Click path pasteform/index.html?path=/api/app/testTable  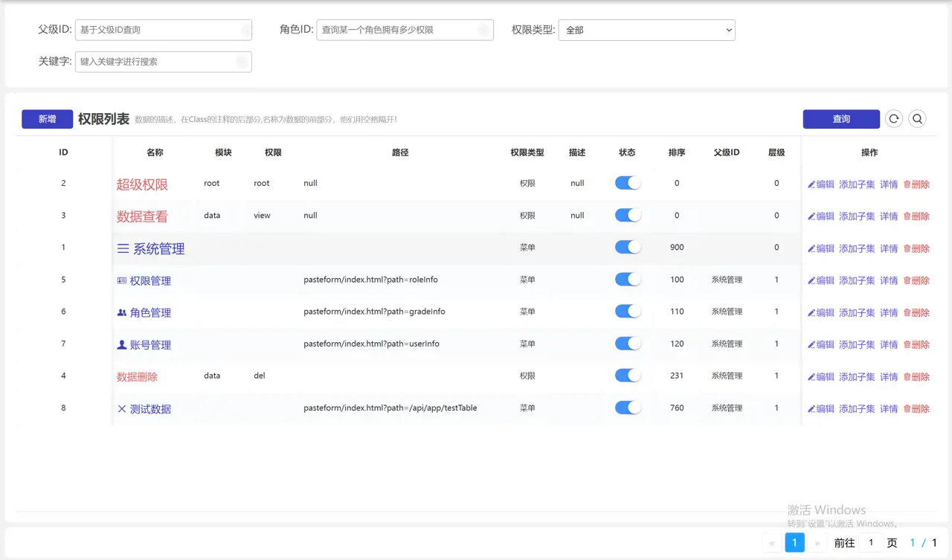(x=390, y=408)
